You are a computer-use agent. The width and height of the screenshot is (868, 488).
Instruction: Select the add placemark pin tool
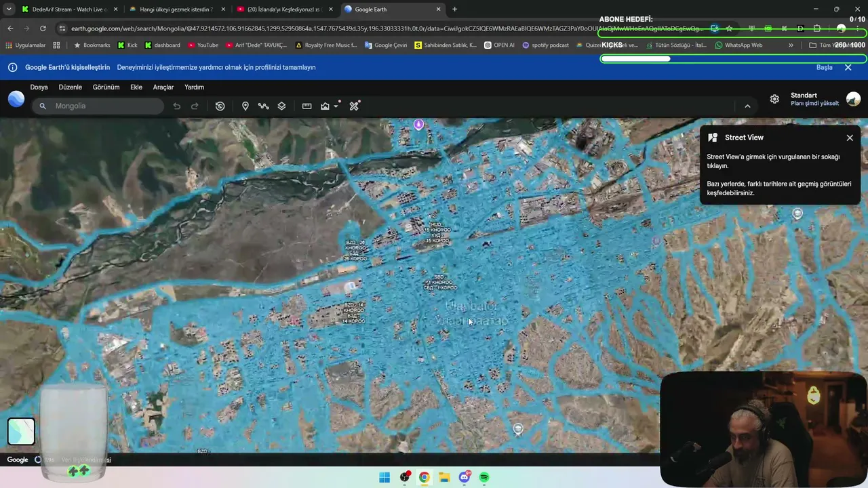point(245,106)
